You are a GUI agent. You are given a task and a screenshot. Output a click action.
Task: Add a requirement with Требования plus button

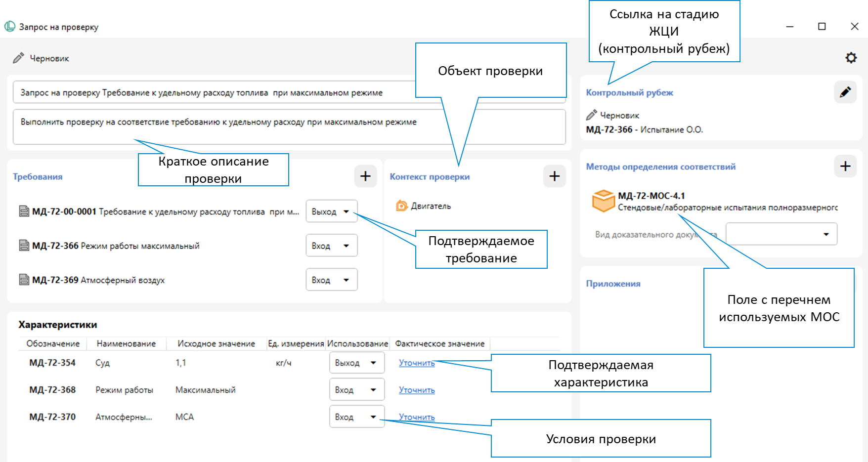(x=365, y=176)
